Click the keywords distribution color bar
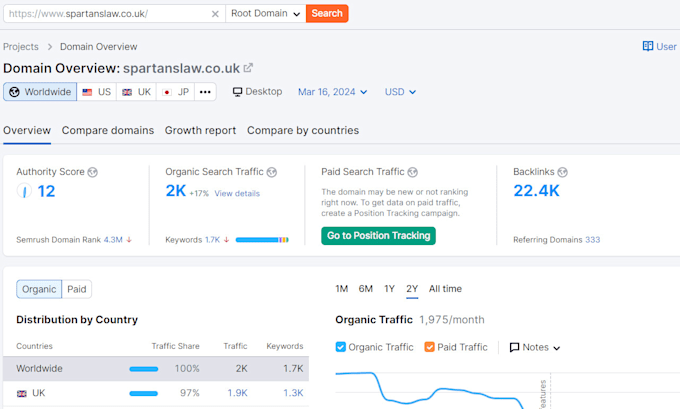Screen dimensions: 680x409 [262, 240]
